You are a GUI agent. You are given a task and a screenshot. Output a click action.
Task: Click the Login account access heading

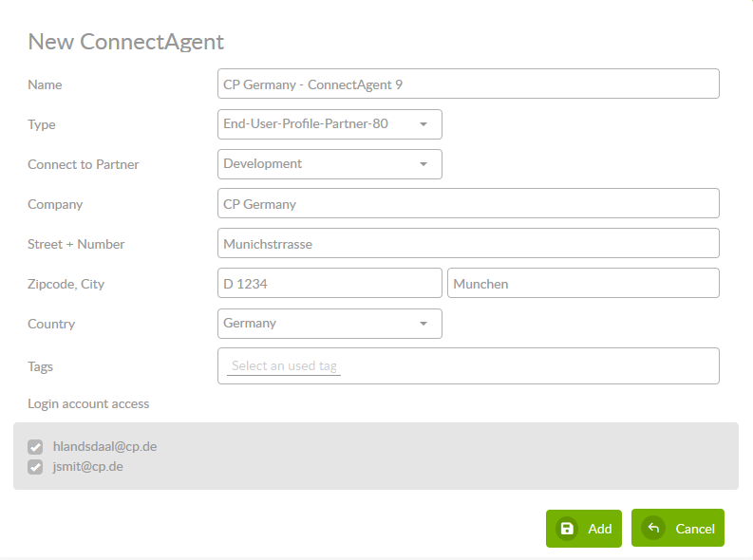88,403
